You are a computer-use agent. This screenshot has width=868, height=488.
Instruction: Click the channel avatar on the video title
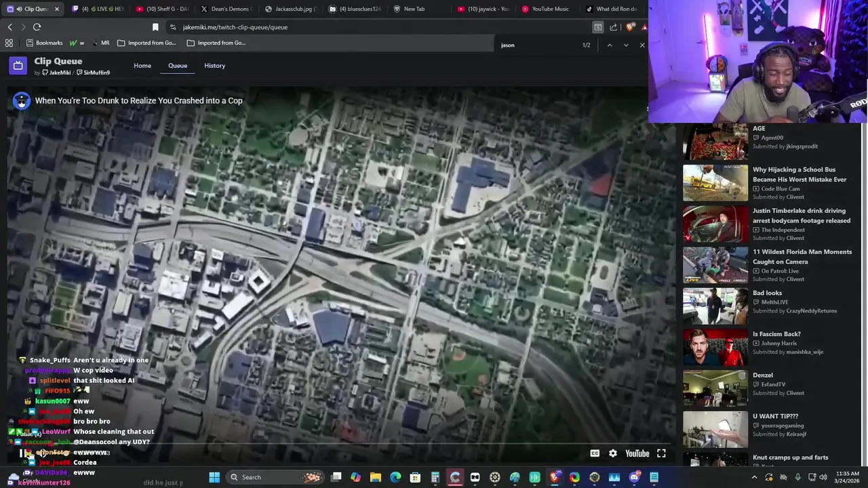(x=22, y=101)
